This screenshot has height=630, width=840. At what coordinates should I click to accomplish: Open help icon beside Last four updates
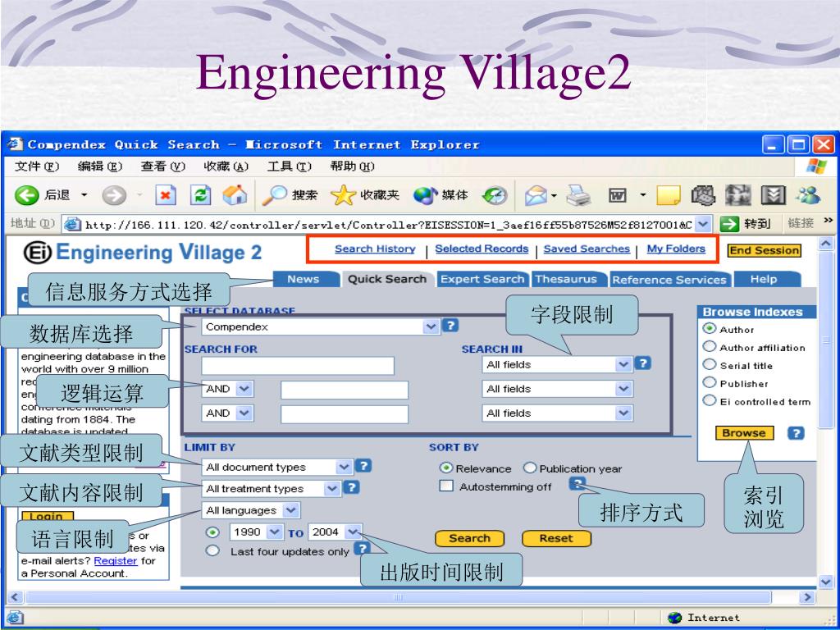(363, 547)
